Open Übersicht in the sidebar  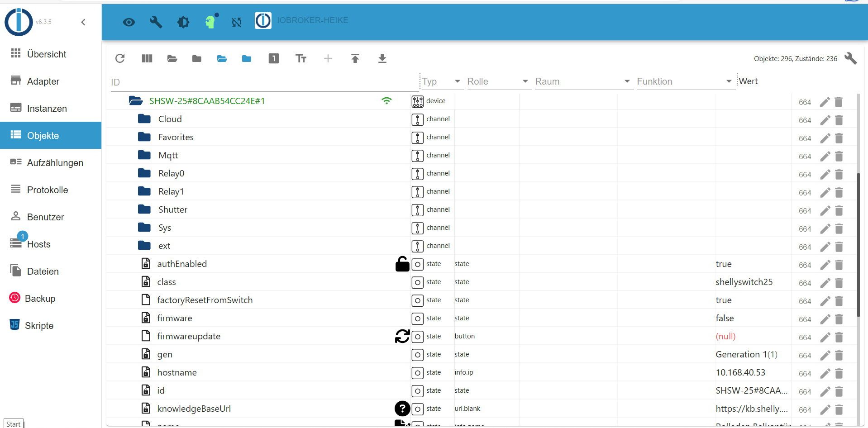click(51, 54)
